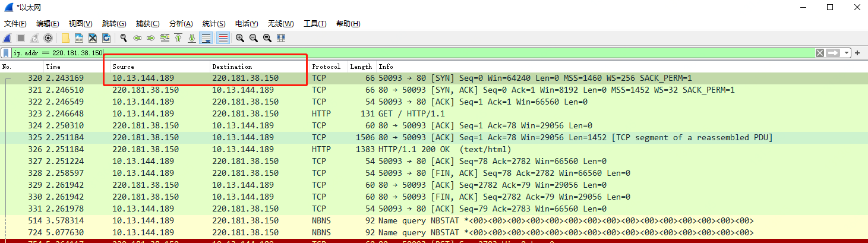
Task: Select packet 331 at time 2.261978
Action: tap(434, 209)
